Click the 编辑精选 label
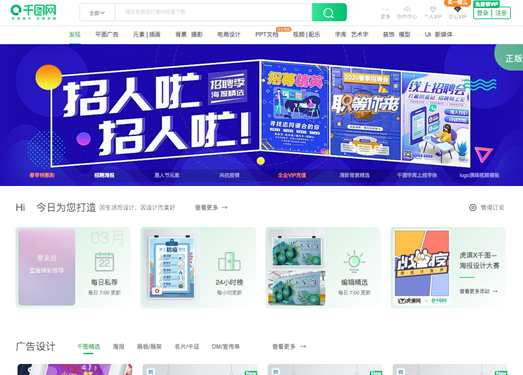The width and height of the screenshot is (523, 375). click(354, 282)
